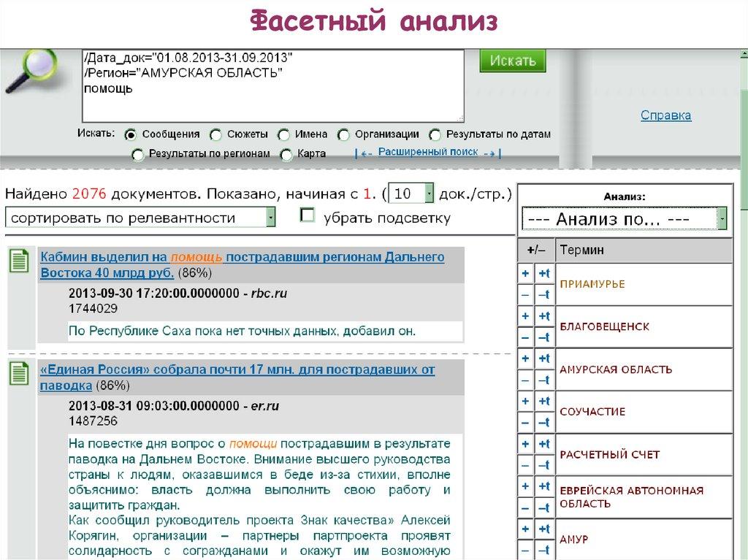Click plus button for РАСЧЕТНЫЙ СЧЕТ term
Screen dimensions: 748x560
525,444
